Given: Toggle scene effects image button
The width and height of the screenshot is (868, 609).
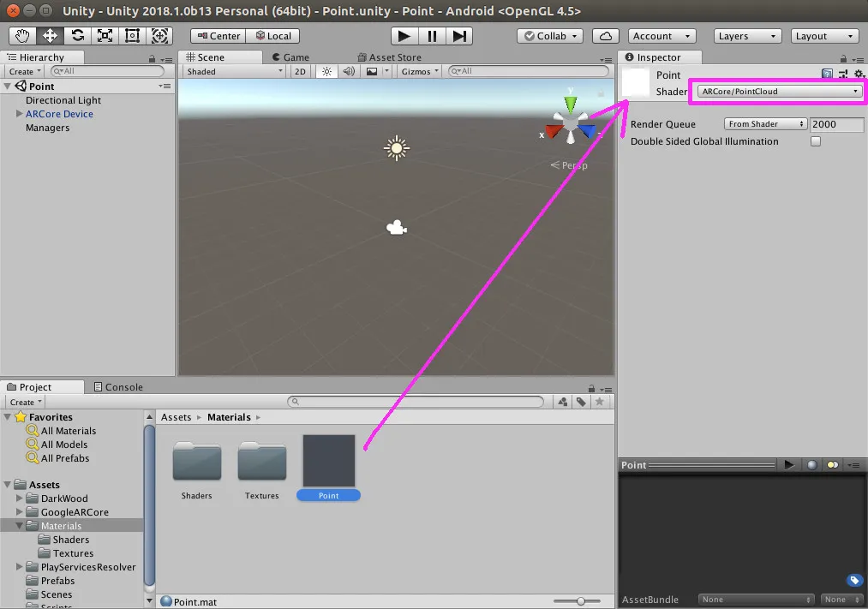Looking at the screenshot, I should tap(372, 71).
